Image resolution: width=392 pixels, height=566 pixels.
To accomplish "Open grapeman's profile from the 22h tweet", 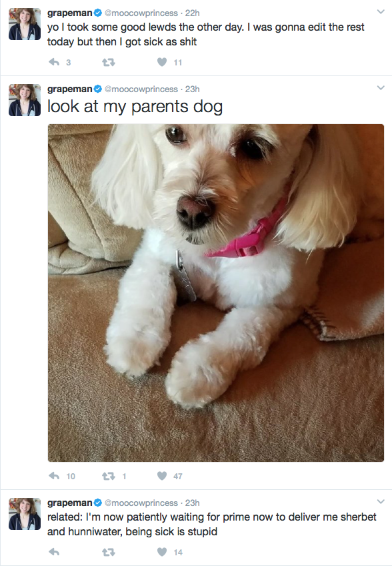I will point(69,13).
